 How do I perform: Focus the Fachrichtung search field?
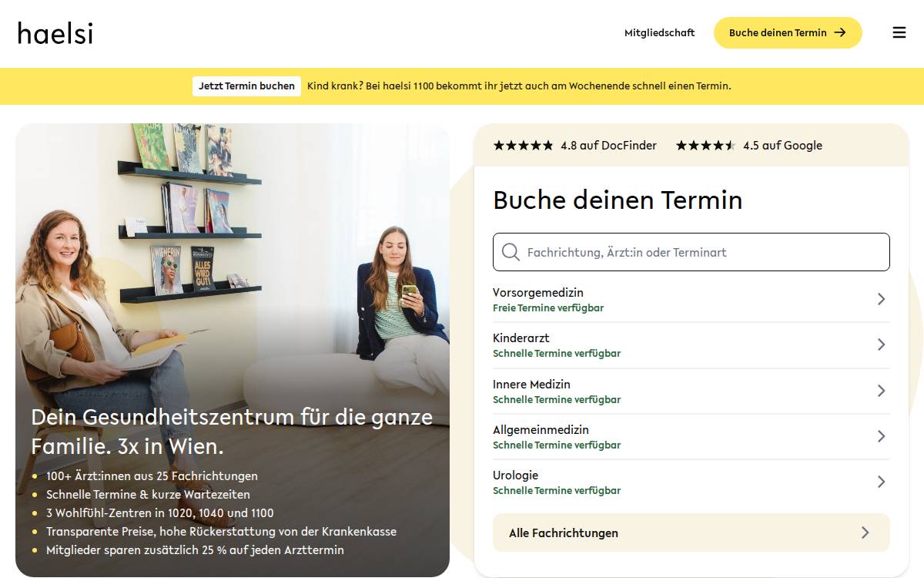click(691, 252)
